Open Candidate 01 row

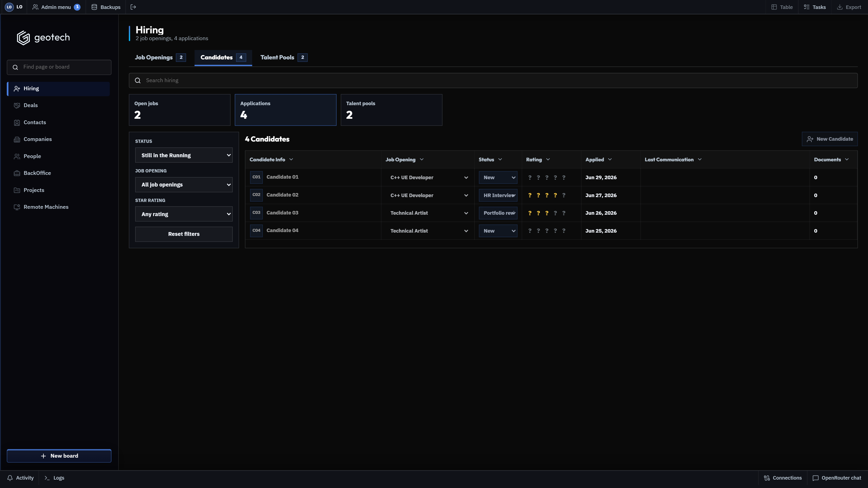[551, 178]
